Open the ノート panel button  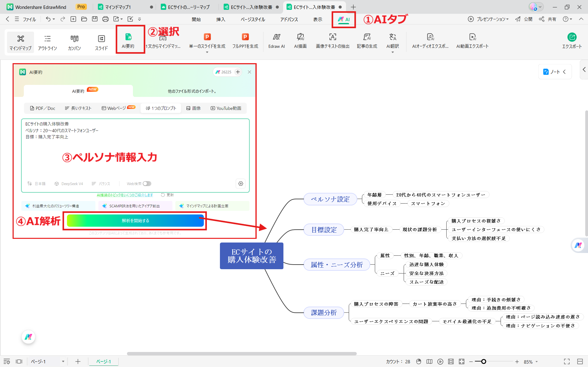click(x=555, y=72)
